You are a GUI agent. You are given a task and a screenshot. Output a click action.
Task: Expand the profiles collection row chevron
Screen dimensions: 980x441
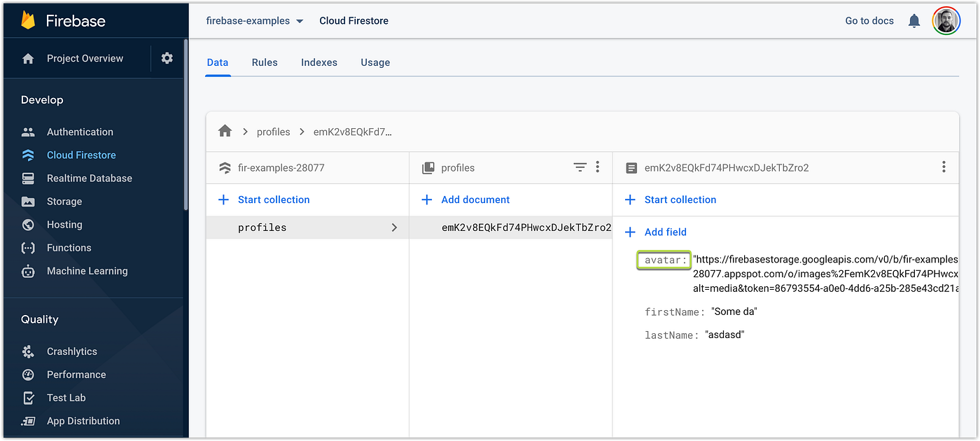click(x=394, y=227)
